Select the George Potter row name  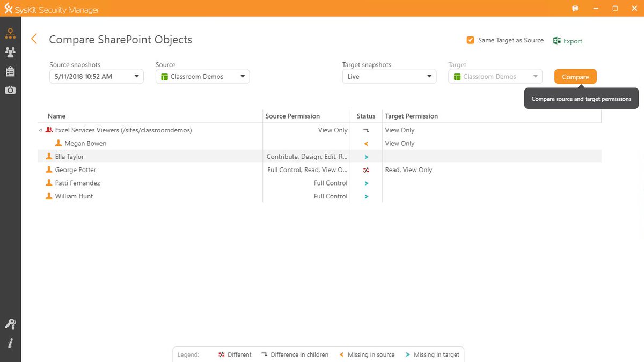point(75,169)
